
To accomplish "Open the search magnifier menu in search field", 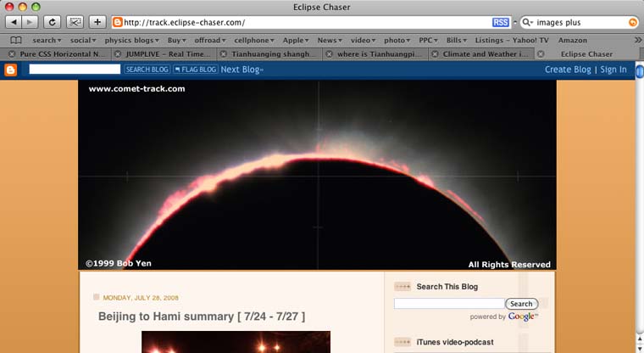I will pos(527,22).
